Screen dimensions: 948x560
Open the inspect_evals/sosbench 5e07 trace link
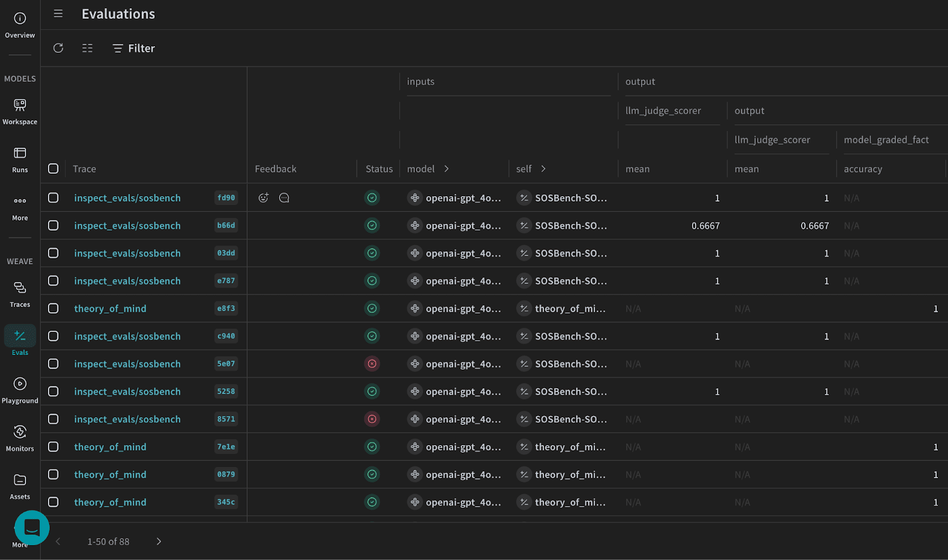tap(127, 364)
